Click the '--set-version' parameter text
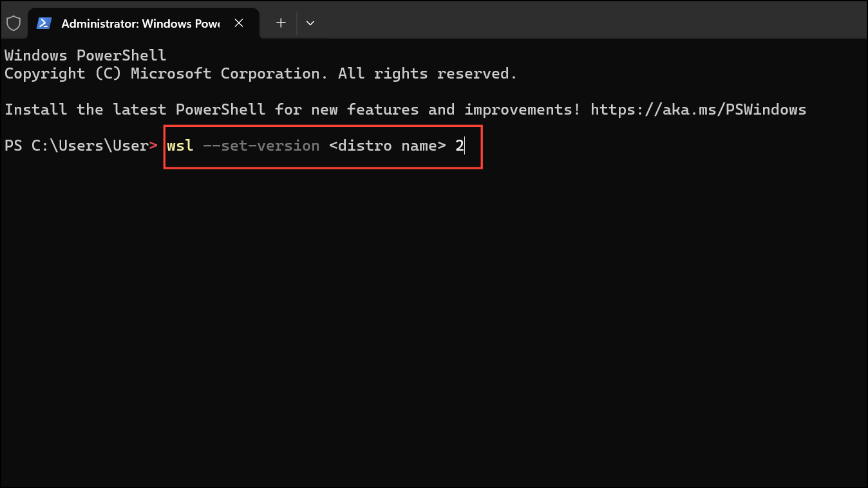 tap(261, 145)
